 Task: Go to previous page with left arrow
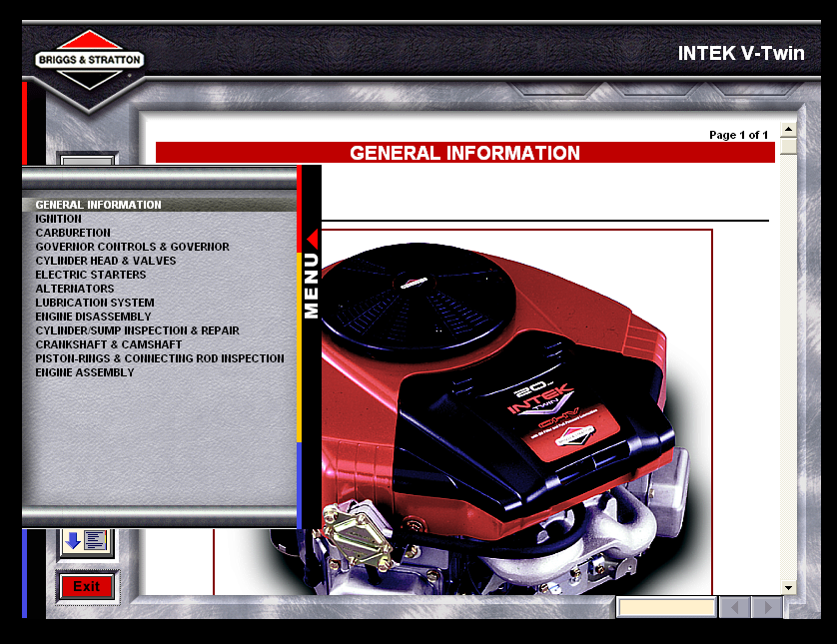click(735, 607)
